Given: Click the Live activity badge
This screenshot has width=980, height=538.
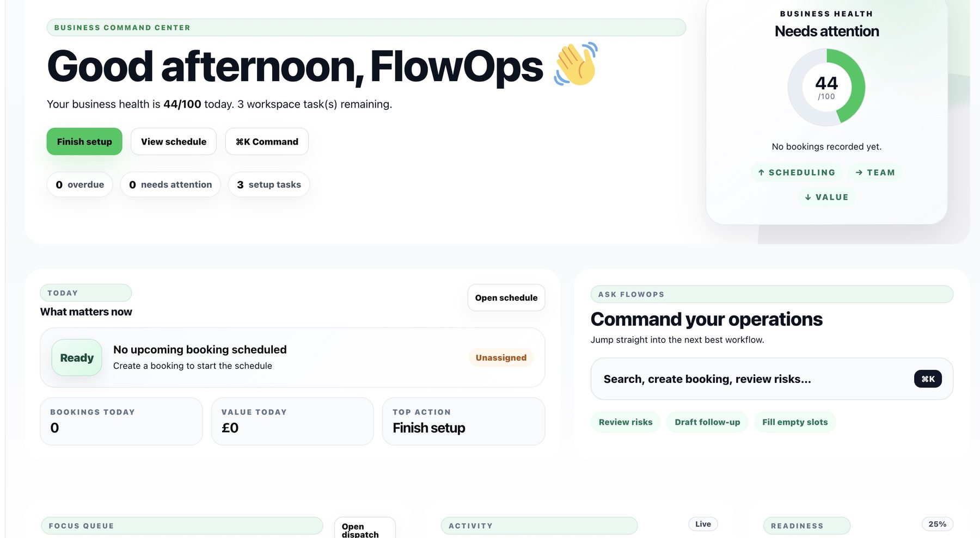Looking at the screenshot, I should click(x=703, y=524).
